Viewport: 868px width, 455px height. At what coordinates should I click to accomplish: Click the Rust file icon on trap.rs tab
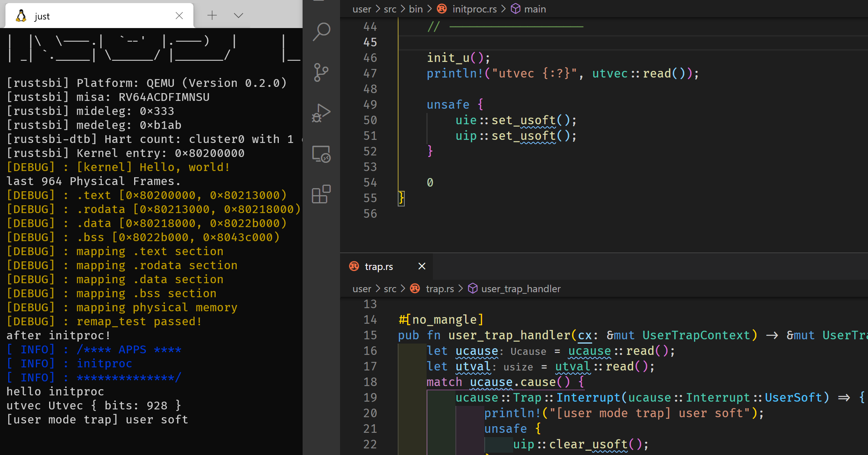pos(354,266)
